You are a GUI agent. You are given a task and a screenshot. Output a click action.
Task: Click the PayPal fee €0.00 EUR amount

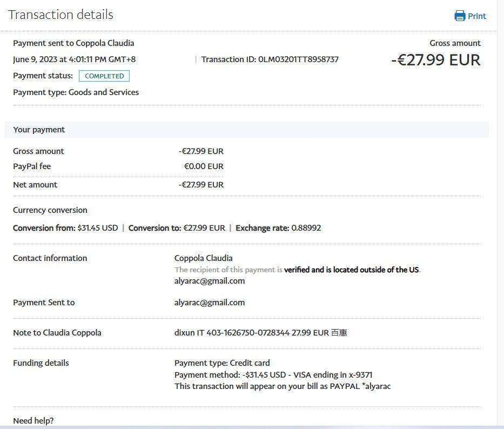coord(204,166)
